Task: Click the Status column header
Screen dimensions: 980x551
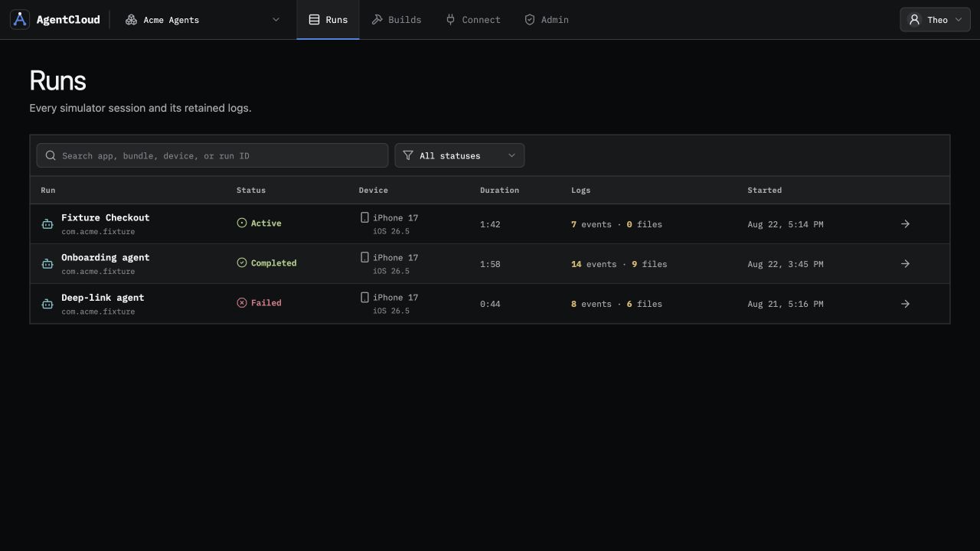Action: click(x=251, y=190)
